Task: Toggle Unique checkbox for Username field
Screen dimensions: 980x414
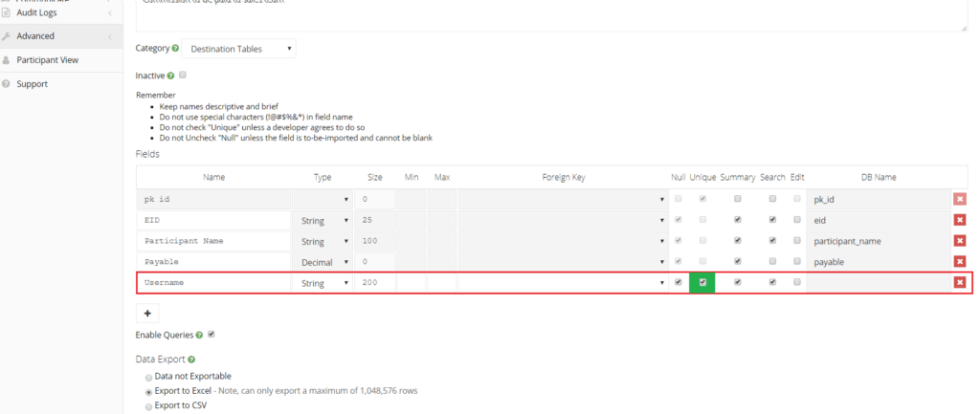Action: tap(703, 282)
